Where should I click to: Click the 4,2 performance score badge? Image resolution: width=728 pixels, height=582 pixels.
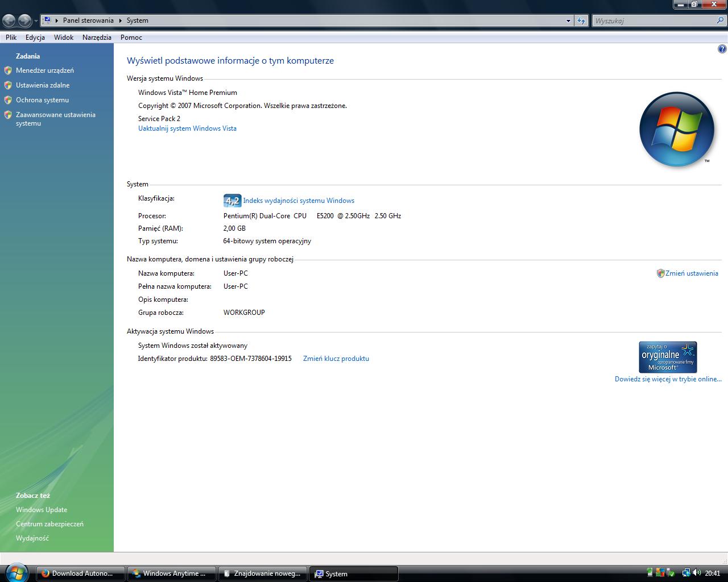[x=232, y=201]
